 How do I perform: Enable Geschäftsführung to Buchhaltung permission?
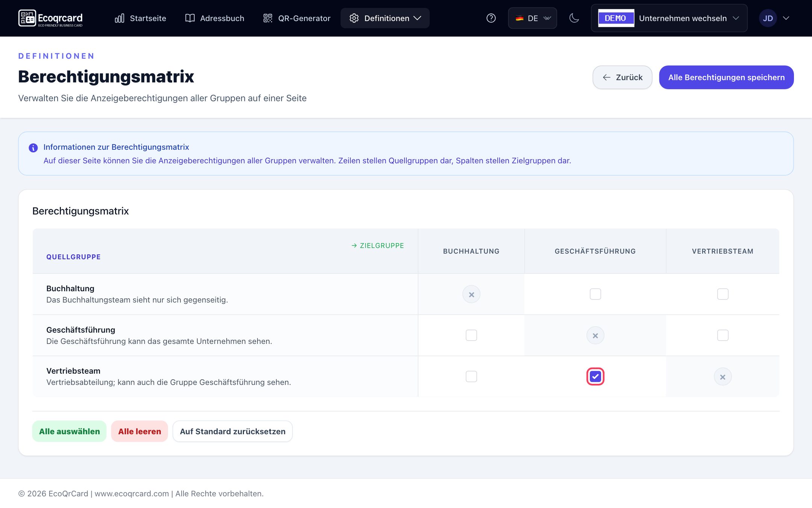[x=471, y=335]
